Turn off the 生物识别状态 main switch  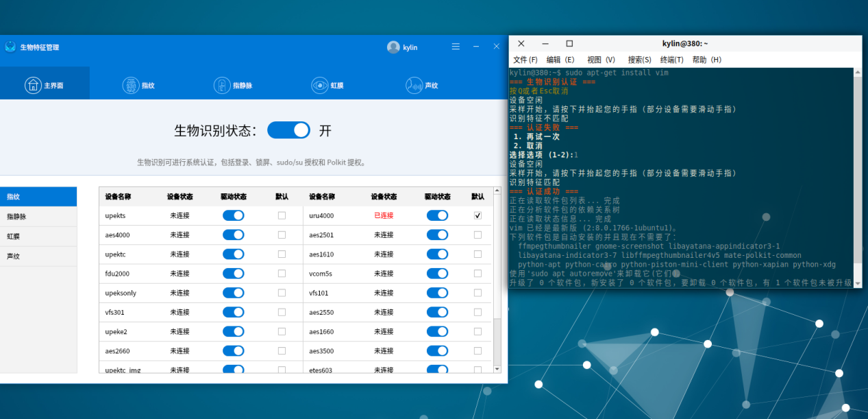pos(288,130)
